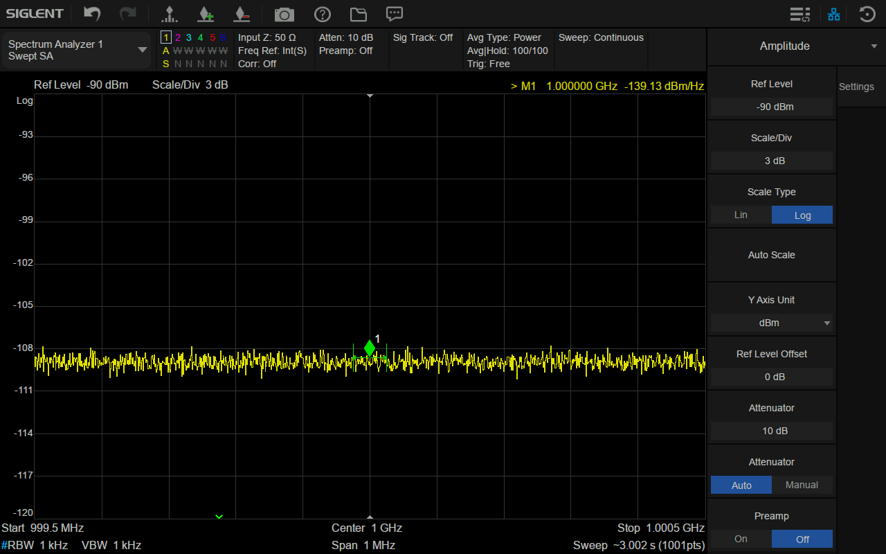Expand the Amplitude menu dropdown
Viewport: 886px width, 554px height.
pyautogui.click(x=796, y=46)
